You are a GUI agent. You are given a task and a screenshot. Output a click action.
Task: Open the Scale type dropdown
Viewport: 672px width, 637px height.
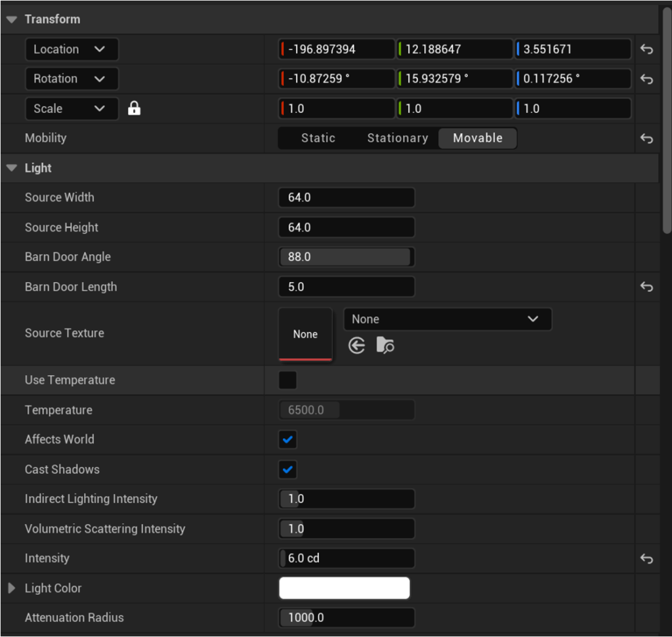coord(72,109)
